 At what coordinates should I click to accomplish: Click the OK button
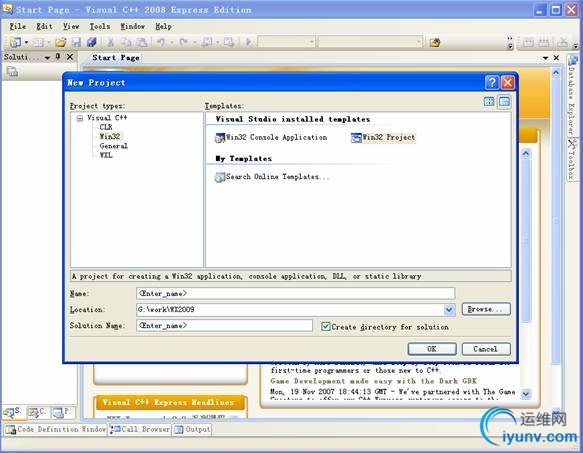click(432, 349)
